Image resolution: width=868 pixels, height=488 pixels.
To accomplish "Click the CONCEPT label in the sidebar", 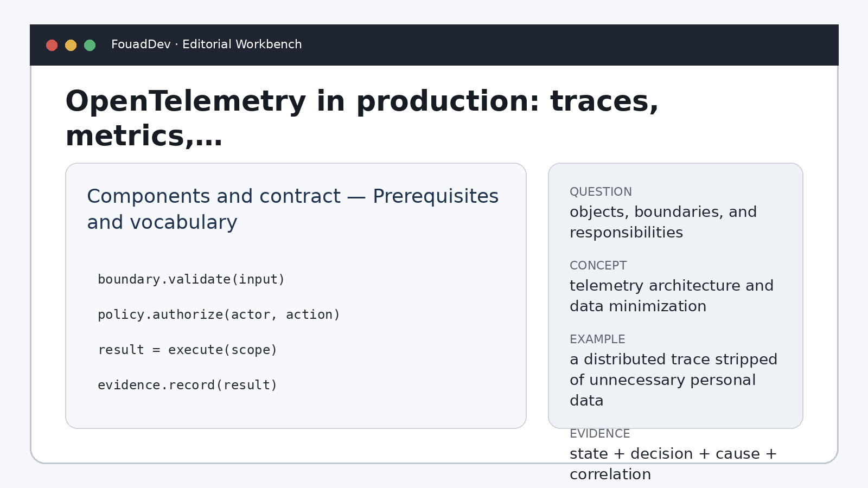I will tap(598, 266).
